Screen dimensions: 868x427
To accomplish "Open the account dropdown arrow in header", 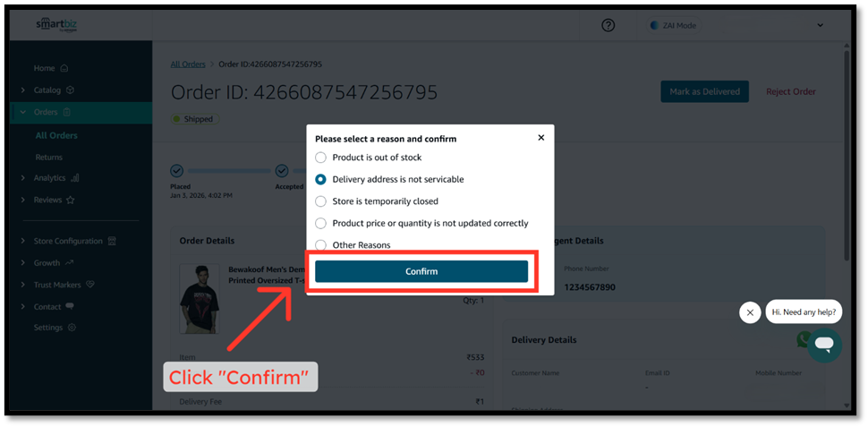I will [x=820, y=25].
